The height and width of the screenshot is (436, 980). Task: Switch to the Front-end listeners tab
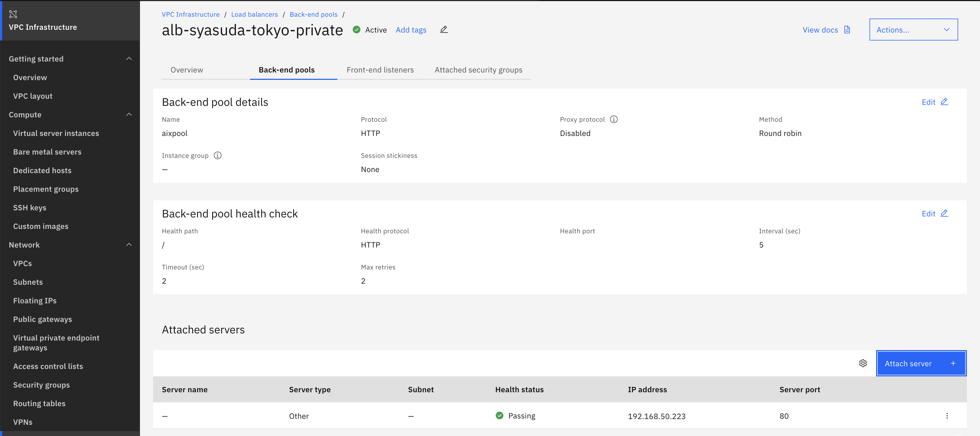click(x=380, y=70)
